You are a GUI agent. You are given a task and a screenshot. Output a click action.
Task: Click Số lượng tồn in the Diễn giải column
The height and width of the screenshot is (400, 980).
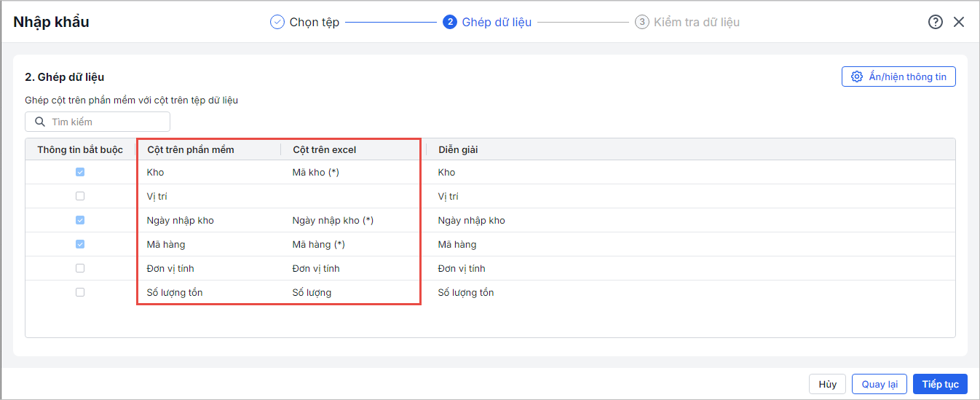click(x=466, y=292)
